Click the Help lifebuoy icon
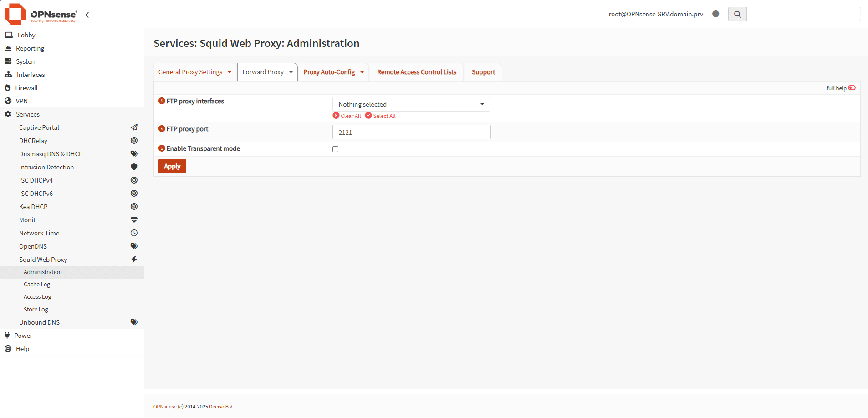This screenshot has width=868, height=418. (x=8, y=349)
